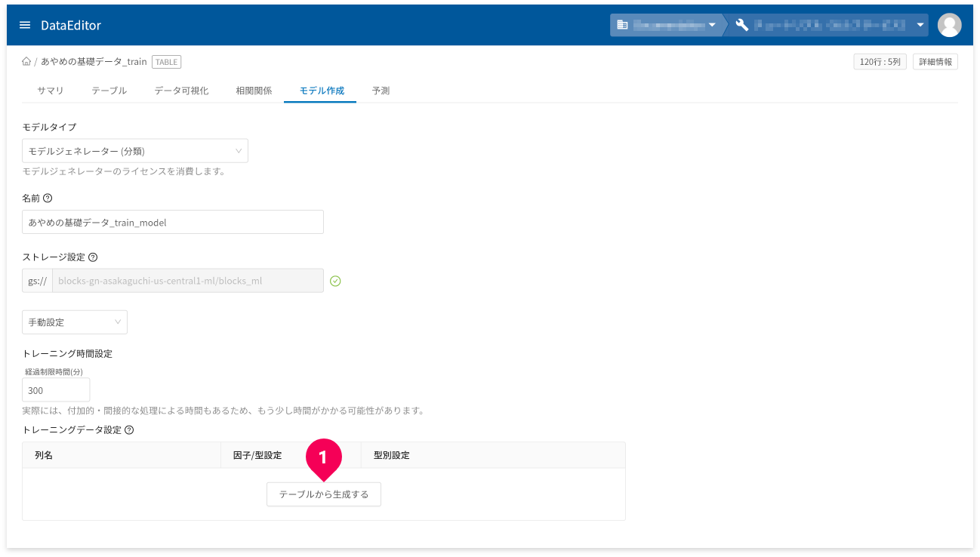Open the 手動設定 dropdown
Viewport: 980px width, 557px height.
pos(75,322)
